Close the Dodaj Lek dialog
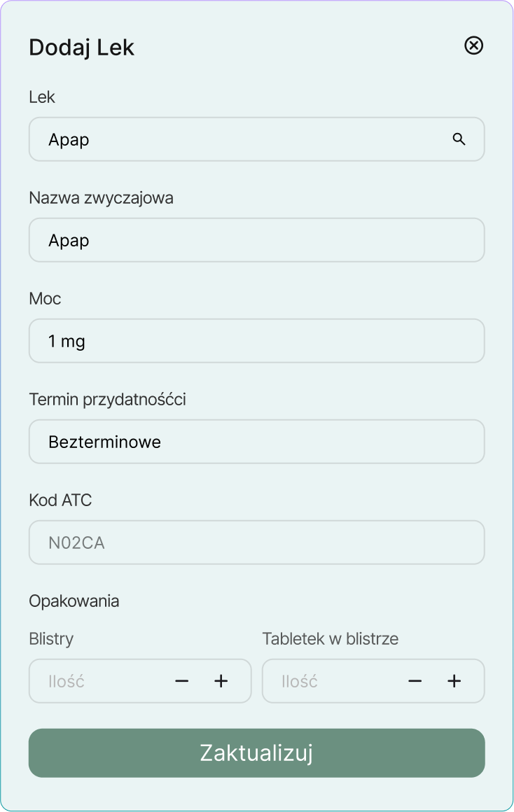This screenshot has height=812, width=514. pyautogui.click(x=474, y=45)
